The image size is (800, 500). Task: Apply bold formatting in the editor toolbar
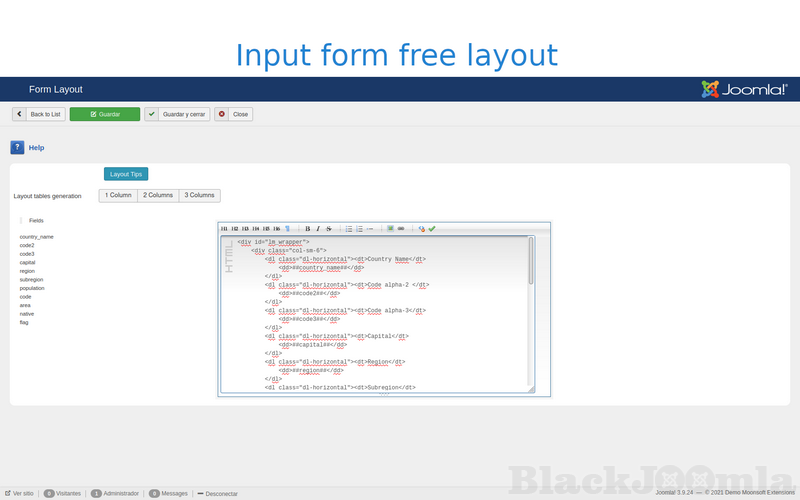pyautogui.click(x=307, y=228)
